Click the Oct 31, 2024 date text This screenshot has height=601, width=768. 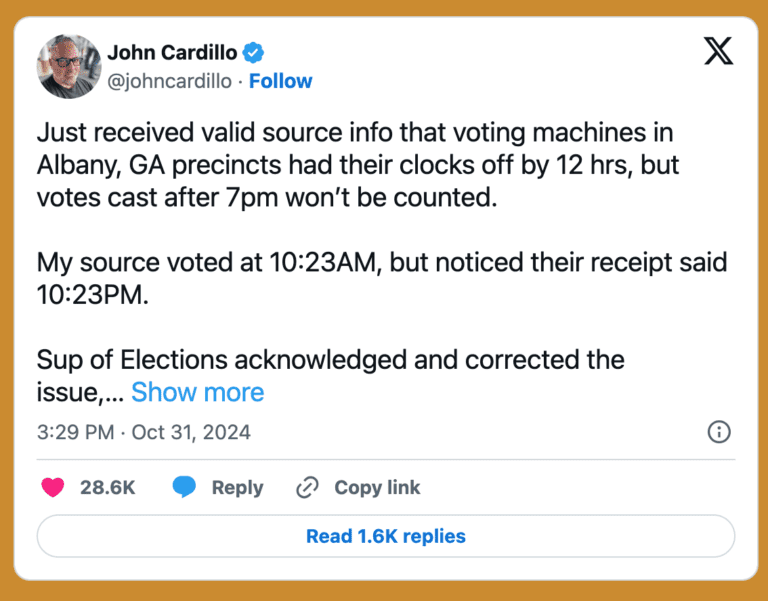click(x=190, y=433)
